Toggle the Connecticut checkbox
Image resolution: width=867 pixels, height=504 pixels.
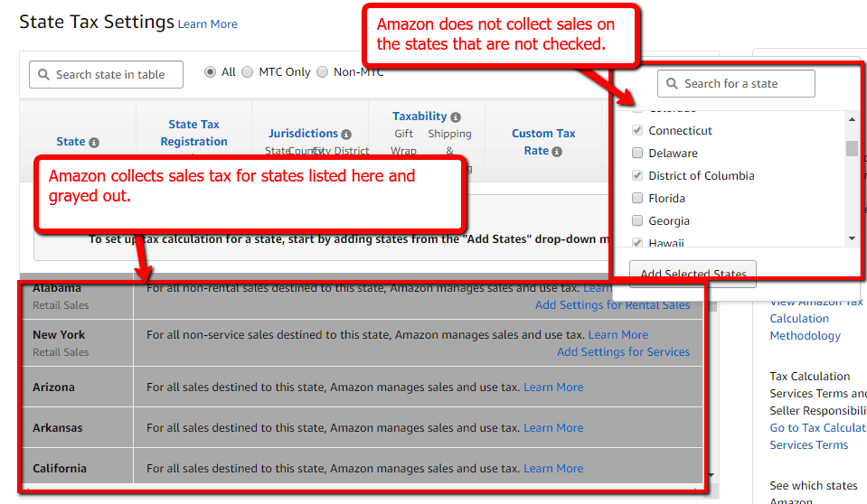pyautogui.click(x=637, y=130)
